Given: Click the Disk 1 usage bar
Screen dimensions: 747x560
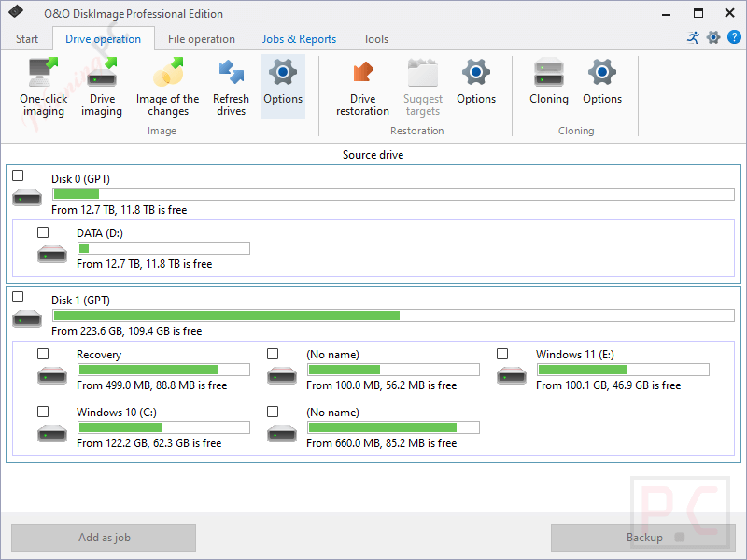Looking at the screenshot, I should [393, 315].
